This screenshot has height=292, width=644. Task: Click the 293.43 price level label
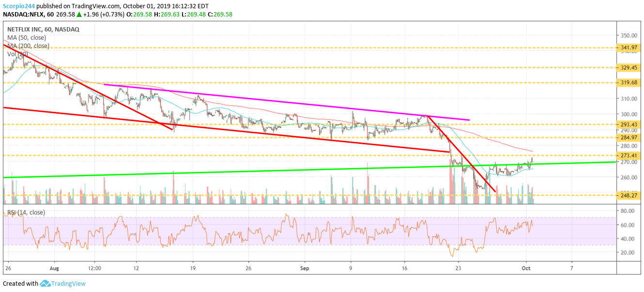[629, 124]
